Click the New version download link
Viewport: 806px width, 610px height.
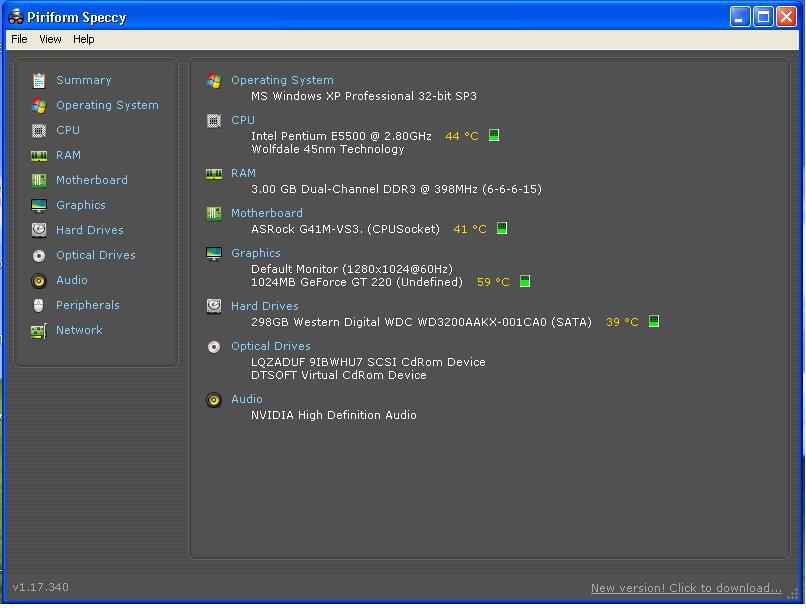pyautogui.click(x=686, y=588)
